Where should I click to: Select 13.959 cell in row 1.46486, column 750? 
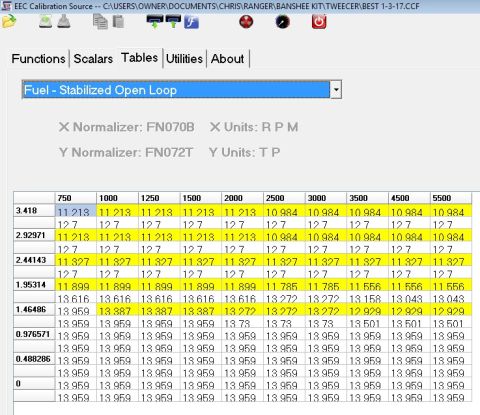(76, 310)
